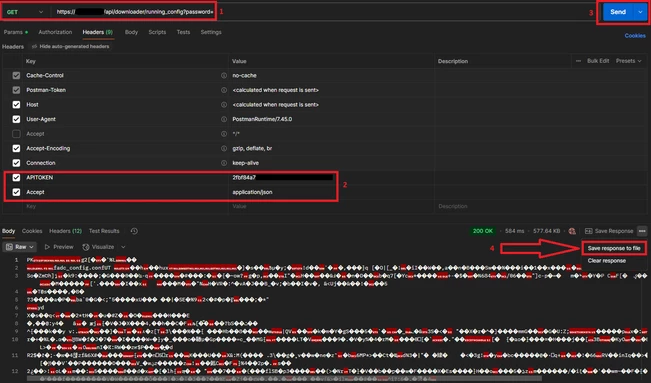Switch to the Authorization tab

click(x=55, y=32)
